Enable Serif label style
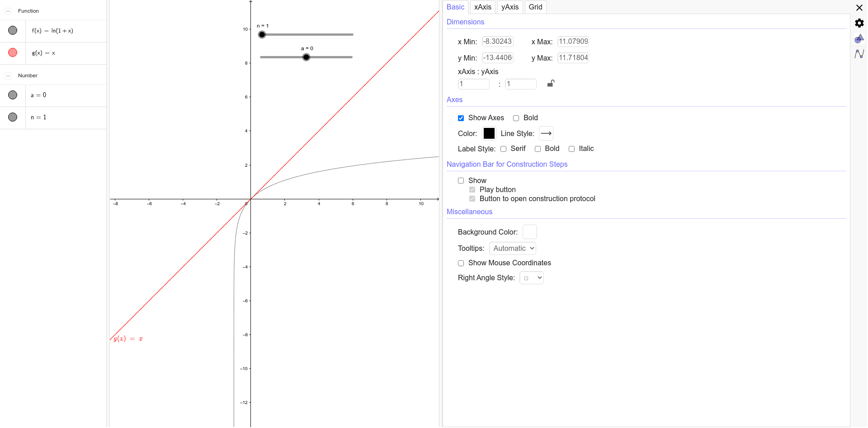Viewport: 868px width, 428px height. pyautogui.click(x=503, y=149)
